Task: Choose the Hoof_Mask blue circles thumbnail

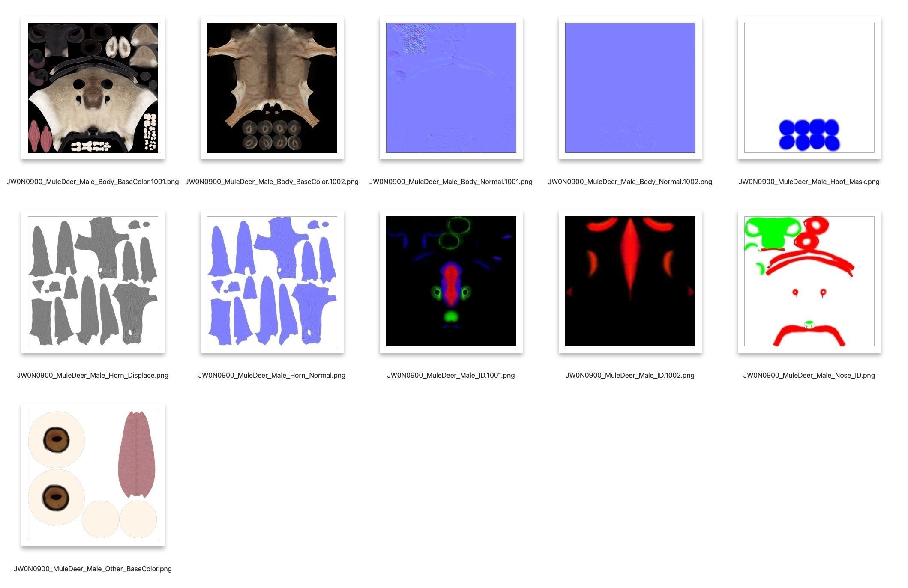Action: click(x=809, y=88)
